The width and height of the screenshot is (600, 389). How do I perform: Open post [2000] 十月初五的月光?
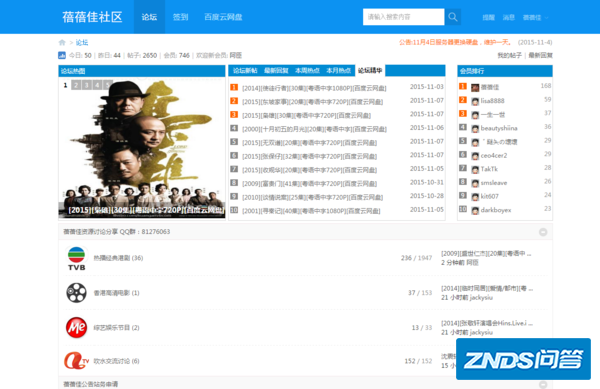pos(314,129)
